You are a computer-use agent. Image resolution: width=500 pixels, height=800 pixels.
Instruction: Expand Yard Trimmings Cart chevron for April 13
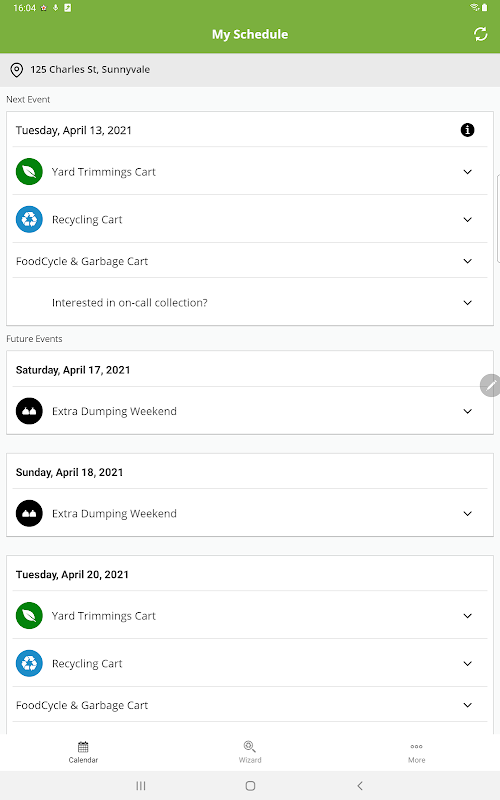coord(467,172)
